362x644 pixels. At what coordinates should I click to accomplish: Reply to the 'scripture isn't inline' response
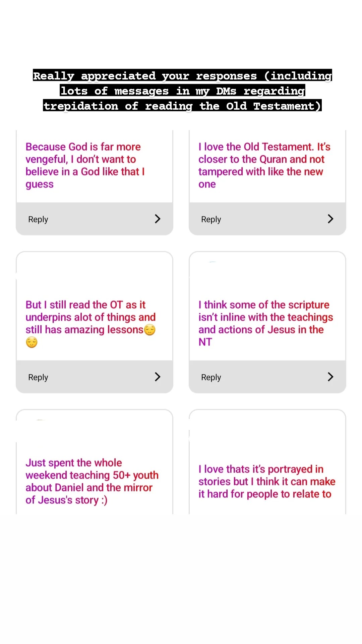point(211,377)
